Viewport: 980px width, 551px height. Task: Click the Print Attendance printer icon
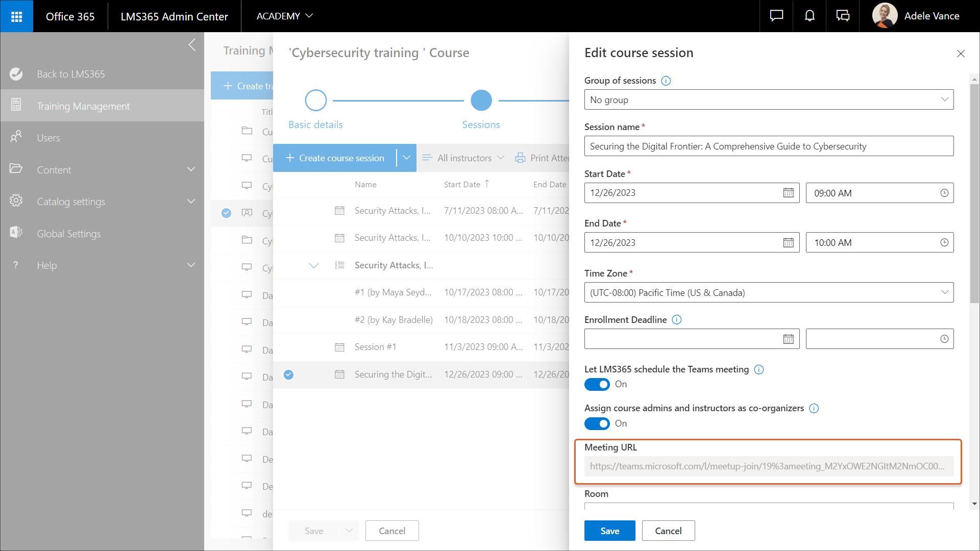tap(520, 158)
